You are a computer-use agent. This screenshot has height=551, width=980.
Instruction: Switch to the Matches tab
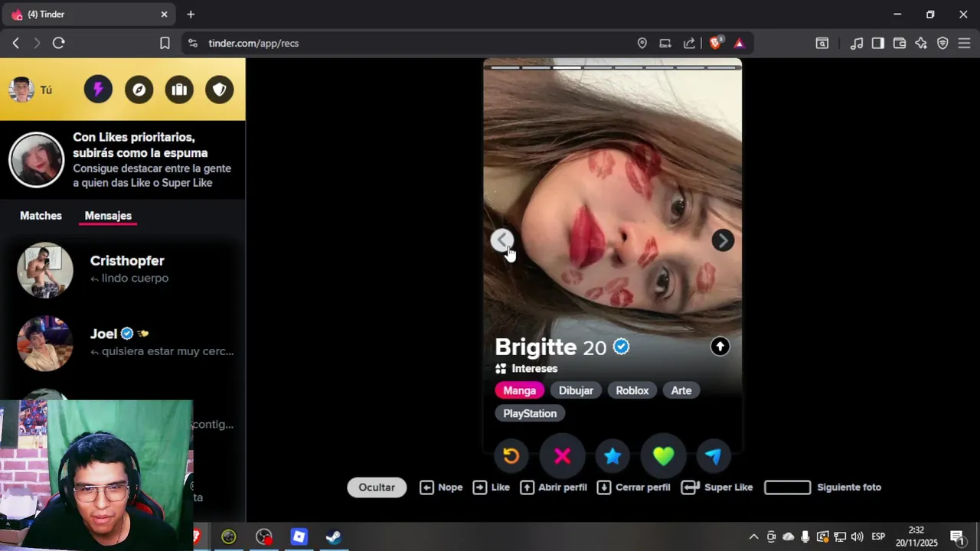coord(41,216)
